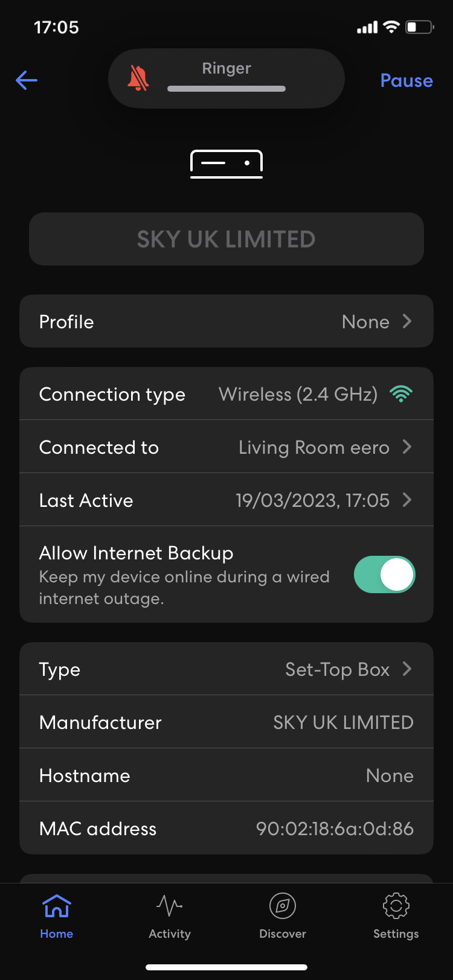Tap the blue back arrow

27,80
